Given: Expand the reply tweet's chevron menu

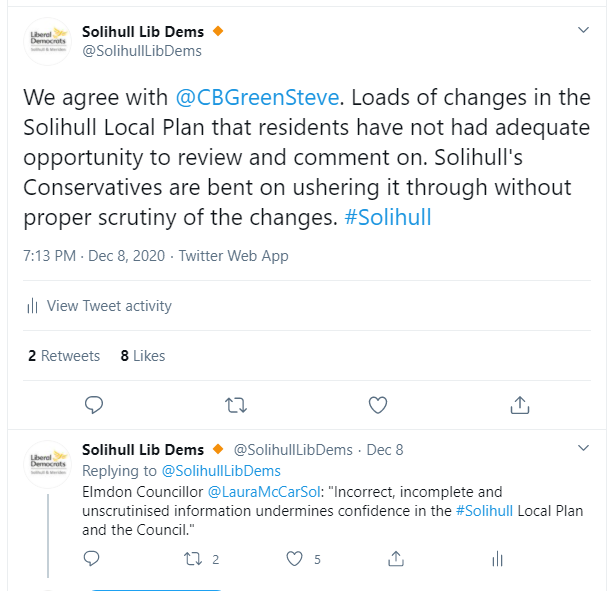Looking at the screenshot, I should 583,448.
